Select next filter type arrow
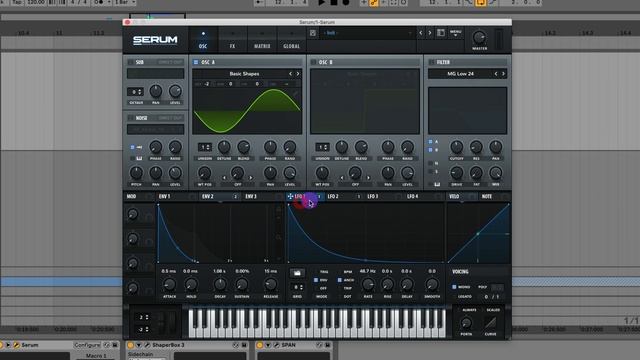Screen dimensions: 640x360 point(503,74)
